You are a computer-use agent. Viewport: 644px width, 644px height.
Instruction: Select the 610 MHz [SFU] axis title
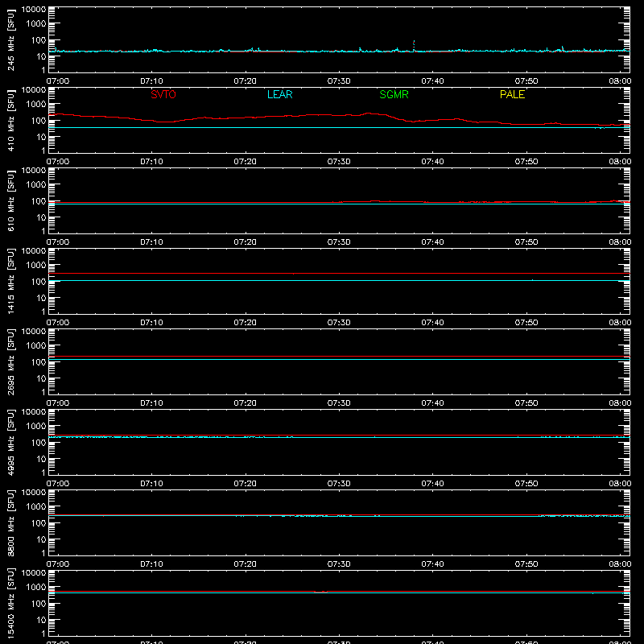[11, 200]
